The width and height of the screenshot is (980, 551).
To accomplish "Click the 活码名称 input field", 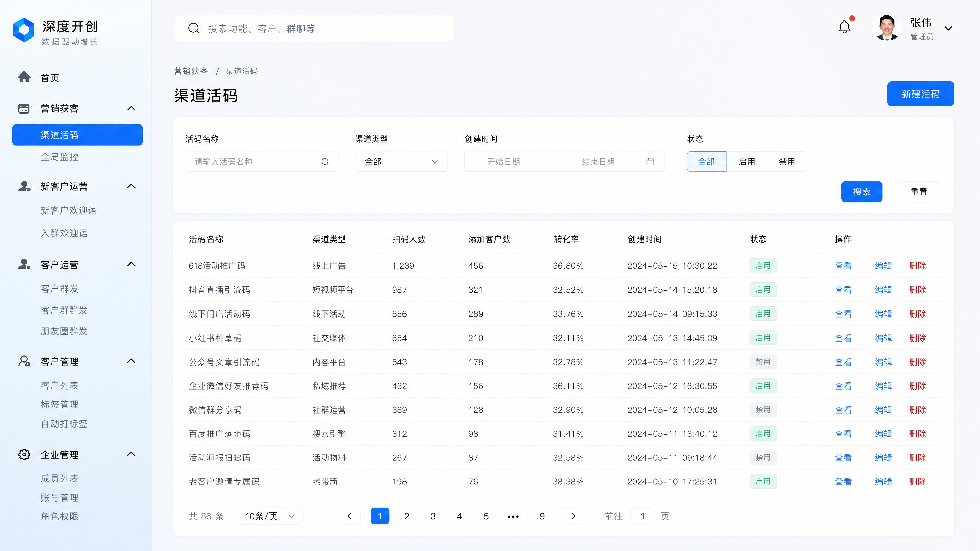I will [x=262, y=162].
